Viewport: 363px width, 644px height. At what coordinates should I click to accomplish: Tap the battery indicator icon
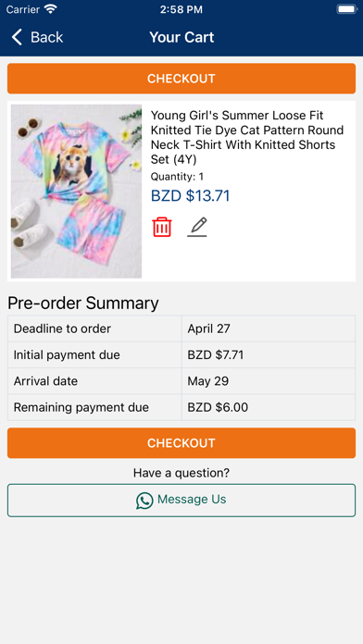point(346,9)
